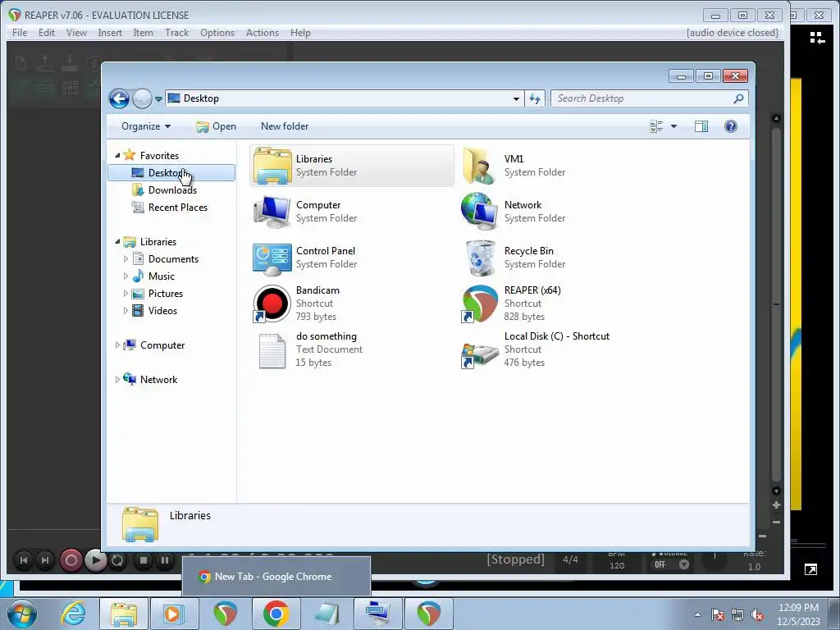The width and height of the screenshot is (840, 630).
Task: Click the change view icon
Action: pos(656,126)
